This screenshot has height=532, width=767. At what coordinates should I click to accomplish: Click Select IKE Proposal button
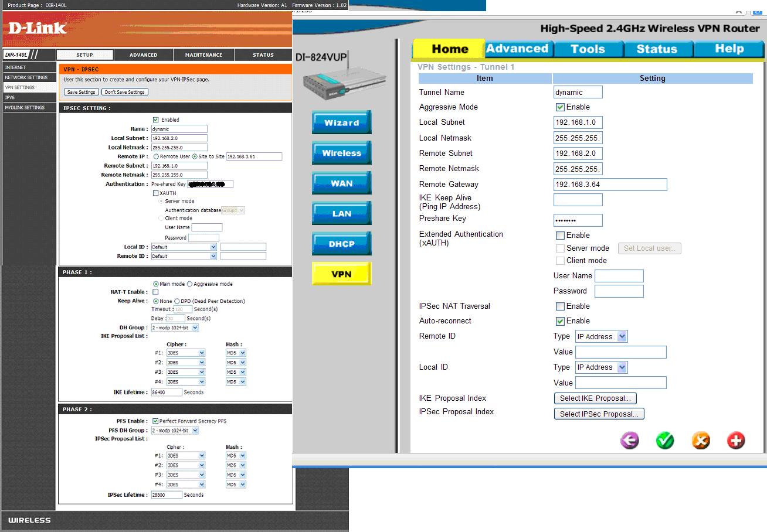click(595, 398)
